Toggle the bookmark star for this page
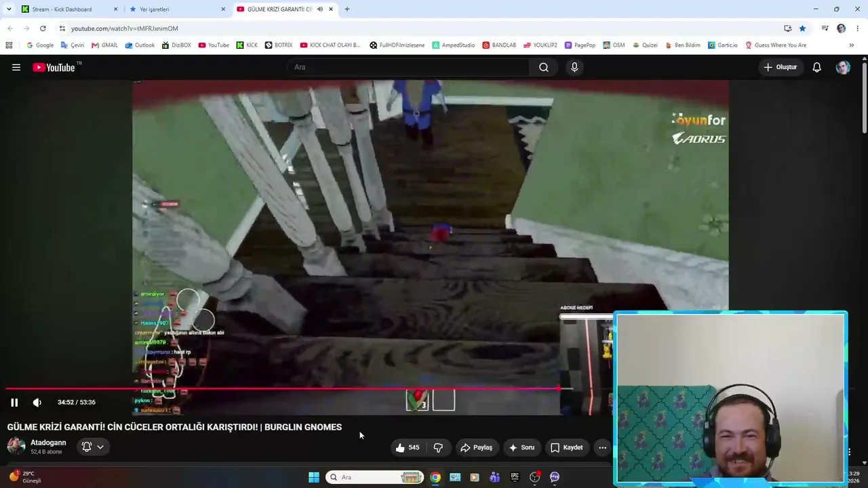Image resolution: width=868 pixels, height=488 pixels. 802,28
